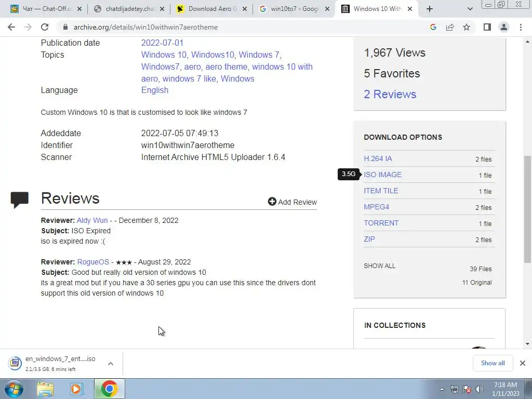Select the Windows 10 With tab
Image resolution: width=532 pixels, height=399 pixels.
377,9
